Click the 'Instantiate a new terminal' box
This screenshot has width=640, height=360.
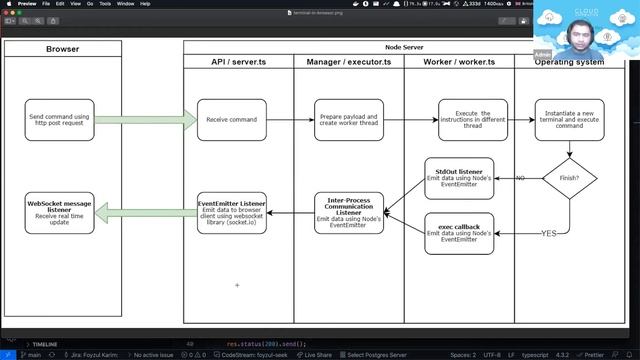tap(569, 120)
